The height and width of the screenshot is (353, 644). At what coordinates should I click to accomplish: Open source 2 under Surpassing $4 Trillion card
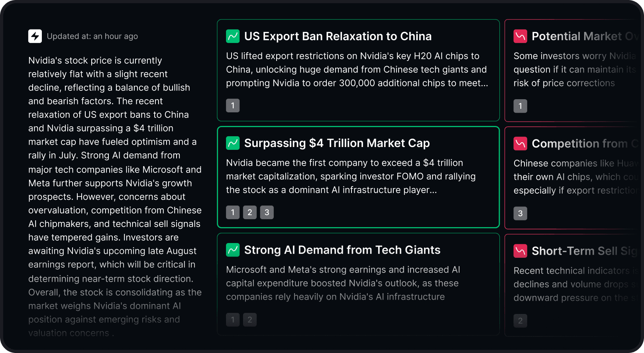[x=250, y=212]
